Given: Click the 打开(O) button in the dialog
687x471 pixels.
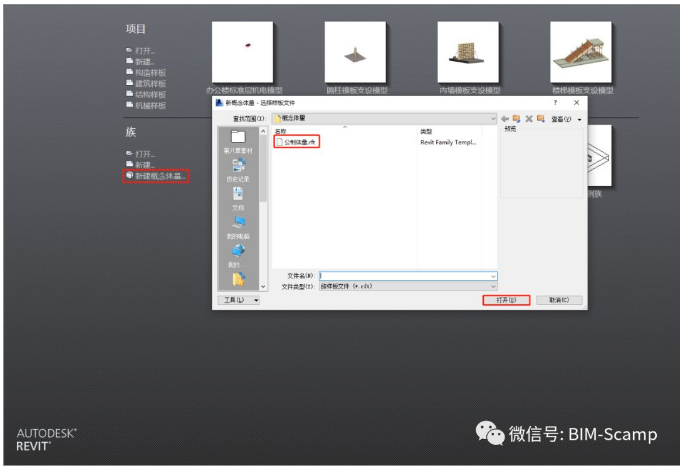Looking at the screenshot, I should tap(506, 300).
